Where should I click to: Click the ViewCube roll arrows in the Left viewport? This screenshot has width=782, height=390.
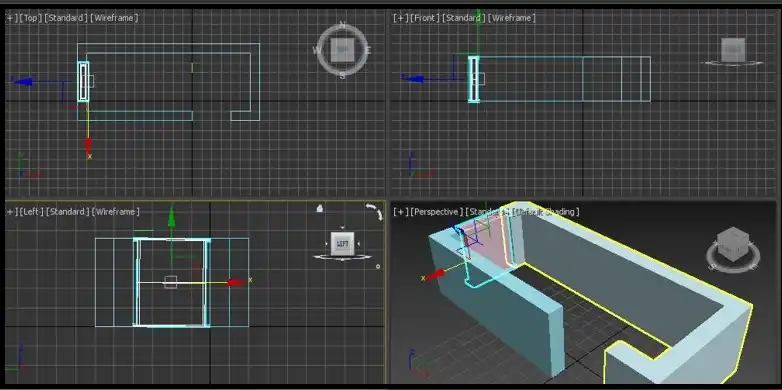click(x=374, y=211)
